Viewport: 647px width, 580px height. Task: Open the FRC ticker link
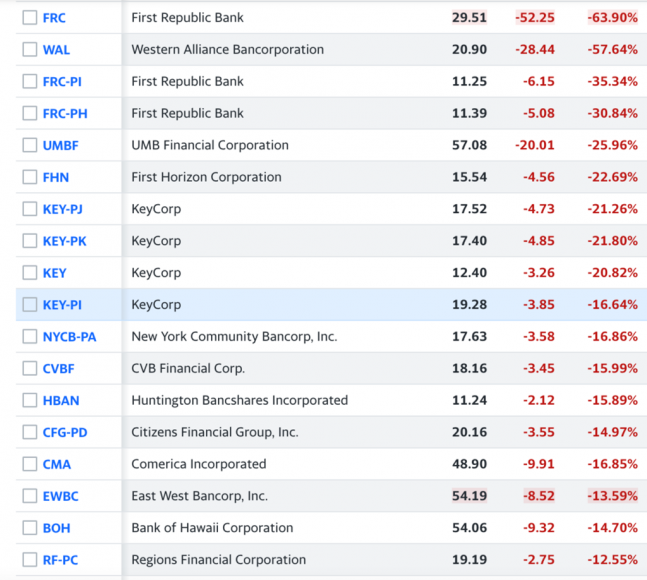[x=54, y=18]
